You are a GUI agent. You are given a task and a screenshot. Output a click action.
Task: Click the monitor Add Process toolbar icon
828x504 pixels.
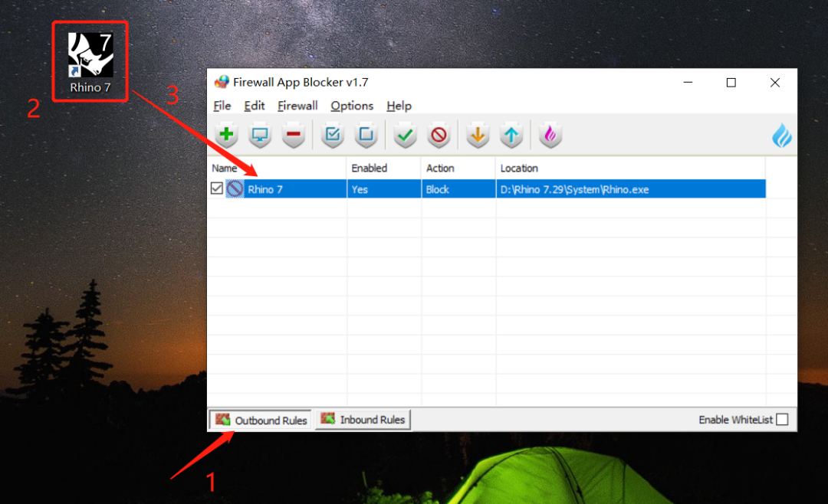point(260,136)
